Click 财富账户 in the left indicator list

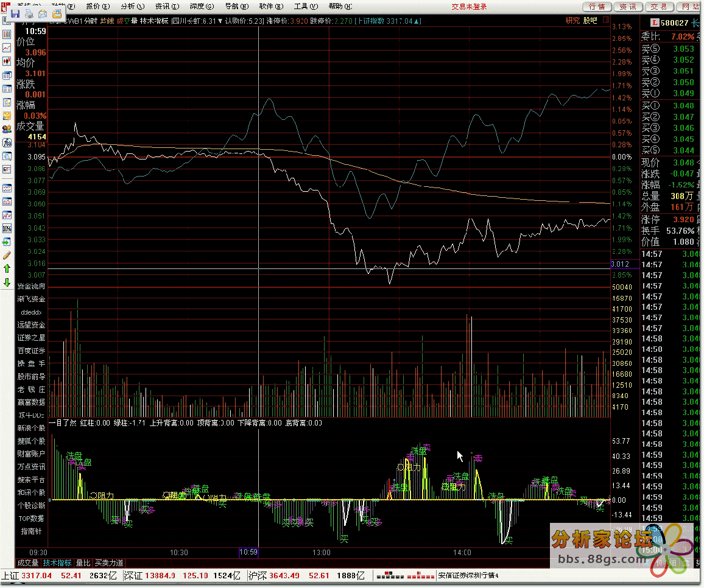[x=32, y=454]
